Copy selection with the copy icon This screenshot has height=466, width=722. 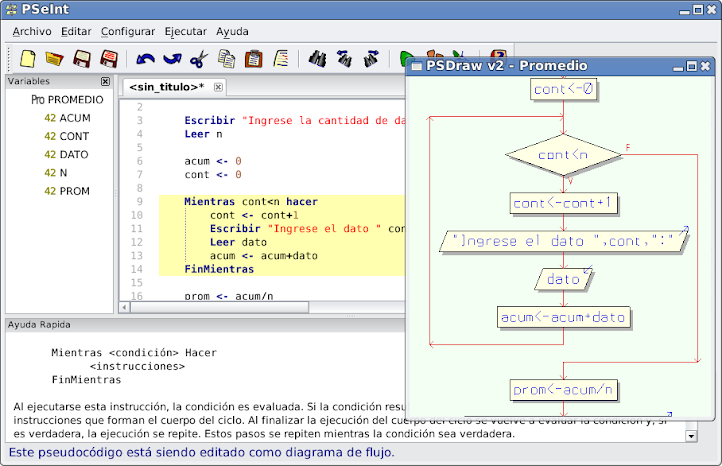[x=226, y=58]
